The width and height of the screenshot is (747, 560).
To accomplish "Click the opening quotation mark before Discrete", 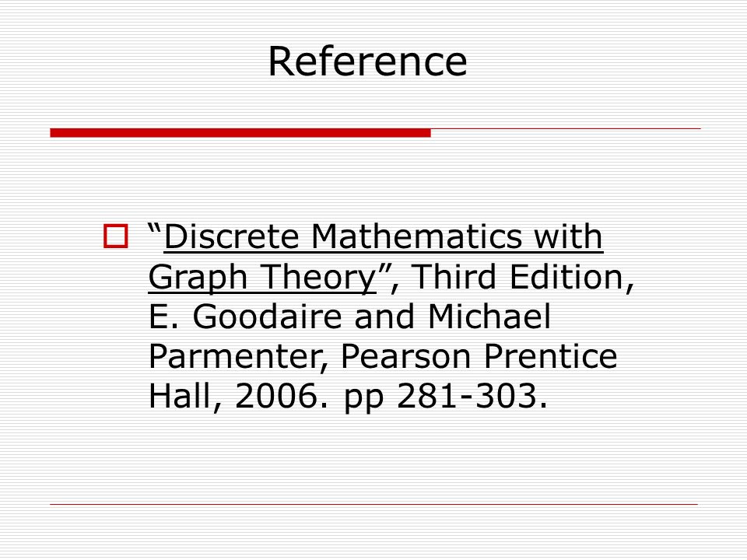I will point(155,229).
